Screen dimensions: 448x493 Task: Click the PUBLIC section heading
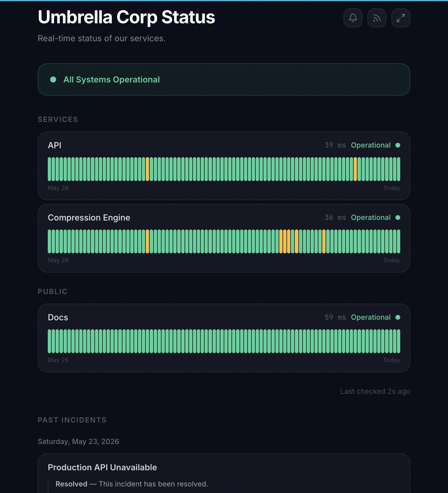(x=53, y=292)
